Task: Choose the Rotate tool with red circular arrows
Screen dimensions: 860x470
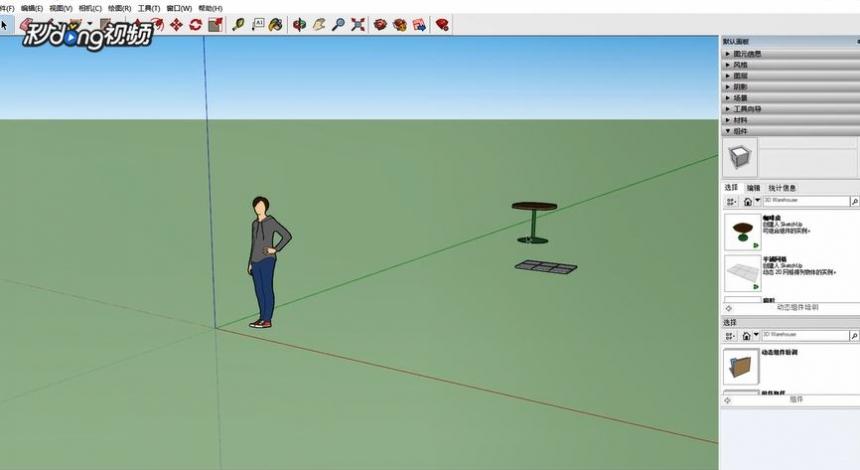Action: tap(195, 25)
